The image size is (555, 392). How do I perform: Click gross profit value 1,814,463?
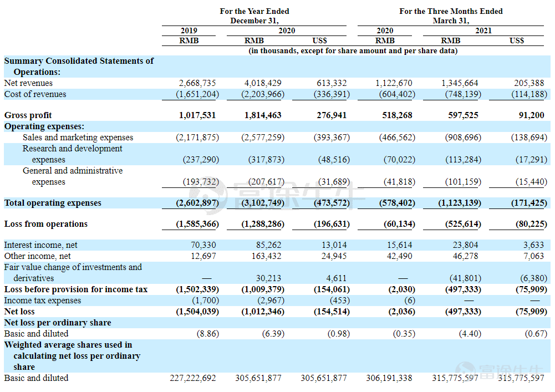pyautogui.click(x=263, y=115)
